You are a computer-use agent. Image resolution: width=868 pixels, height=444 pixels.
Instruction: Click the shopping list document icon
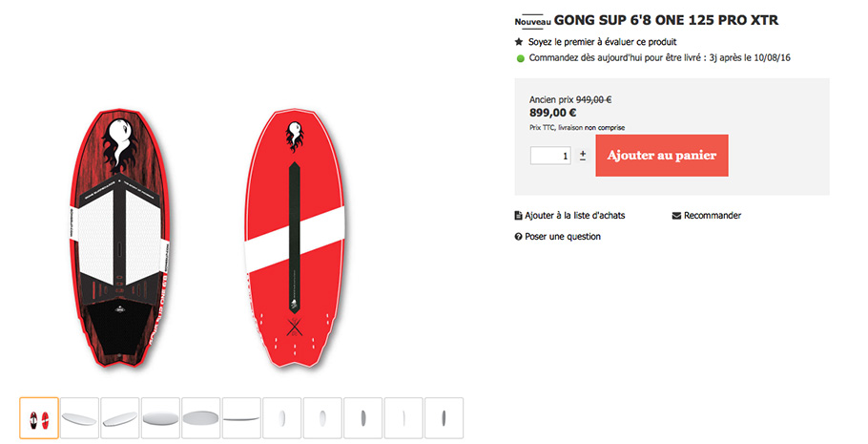(519, 216)
